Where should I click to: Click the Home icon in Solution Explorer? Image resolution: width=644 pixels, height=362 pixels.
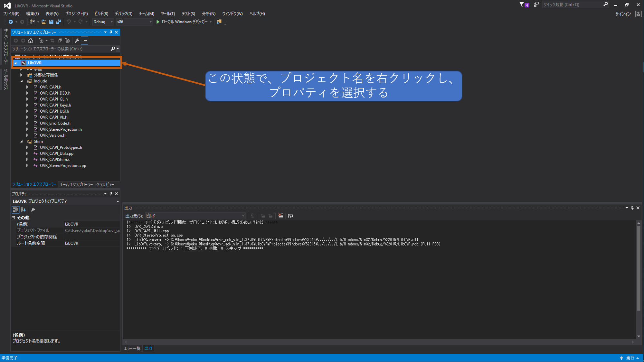click(31, 41)
